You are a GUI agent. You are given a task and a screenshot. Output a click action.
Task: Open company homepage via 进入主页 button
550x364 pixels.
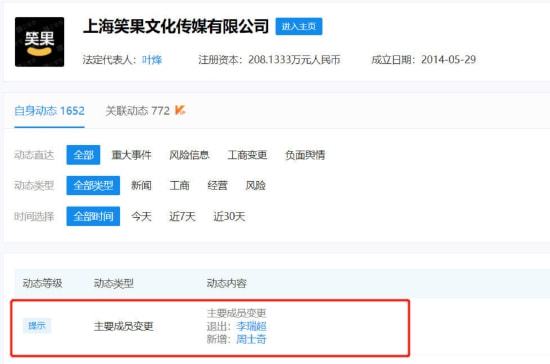(299, 26)
